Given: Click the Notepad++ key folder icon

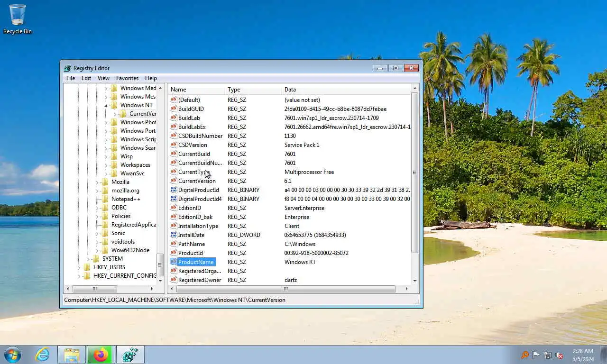Looking at the screenshot, I should pyautogui.click(x=105, y=199).
